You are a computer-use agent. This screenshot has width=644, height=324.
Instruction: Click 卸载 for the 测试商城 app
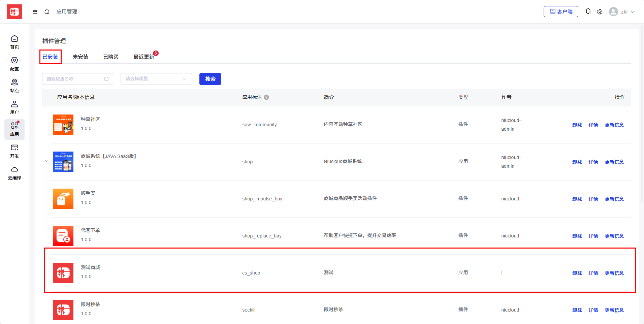(x=577, y=273)
